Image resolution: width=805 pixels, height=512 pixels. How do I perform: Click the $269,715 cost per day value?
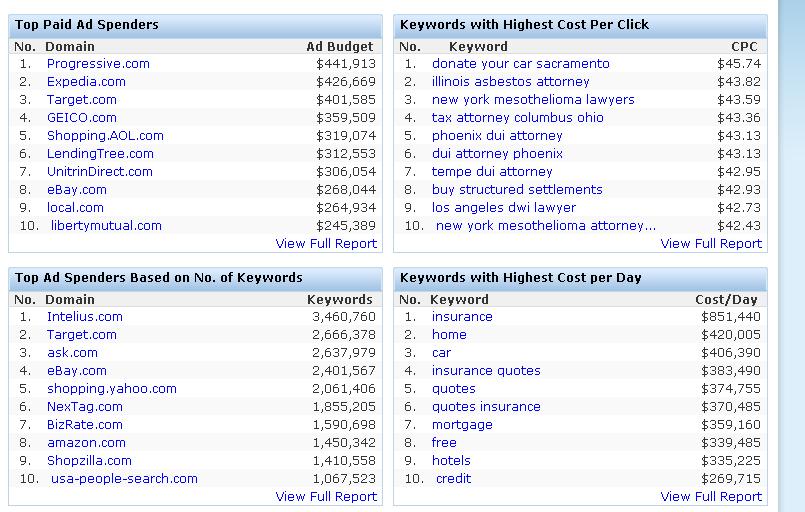731,479
